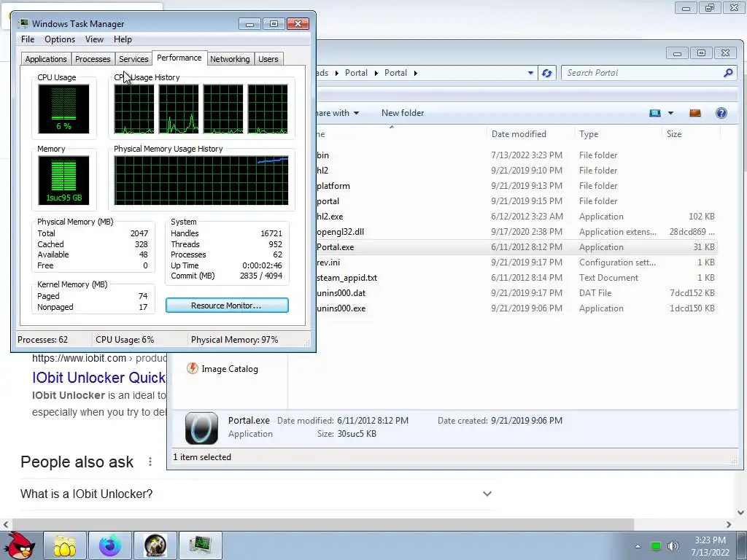The height and width of the screenshot is (560, 747).
Task: Click the Memory usage gauge
Action: point(63,181)
